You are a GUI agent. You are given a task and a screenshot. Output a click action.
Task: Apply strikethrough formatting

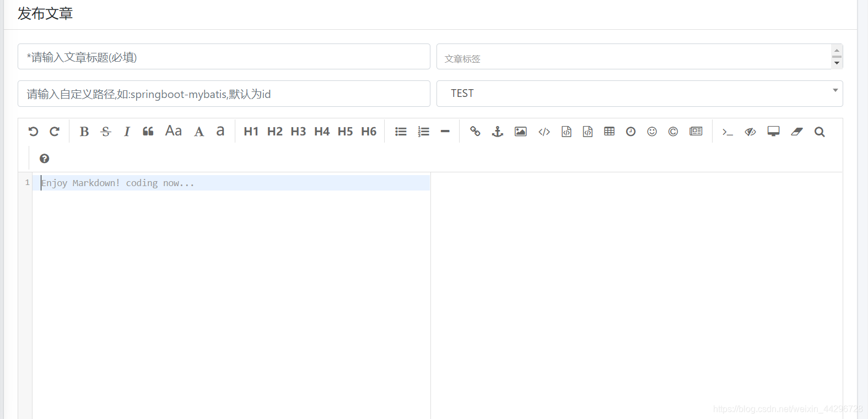pos(106,132)
